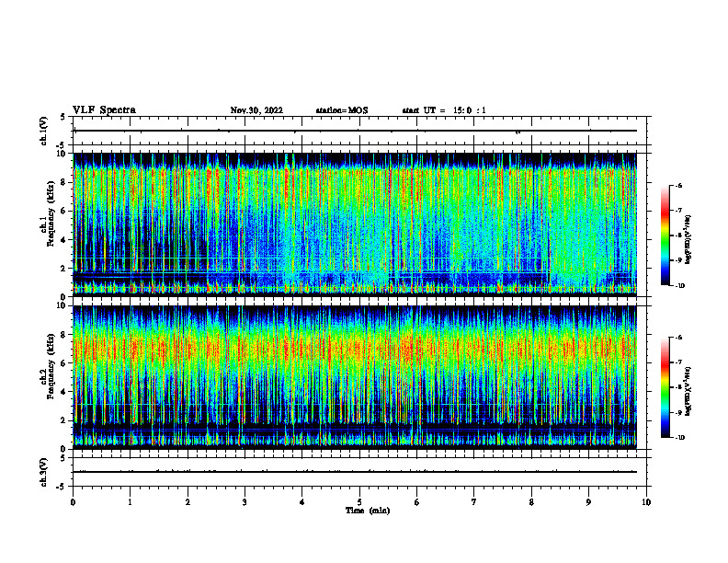Screen dimensions: 728x563
Task: Click the "8" tick on ch.1 frequency axis
Action: (x=63, y=182)
